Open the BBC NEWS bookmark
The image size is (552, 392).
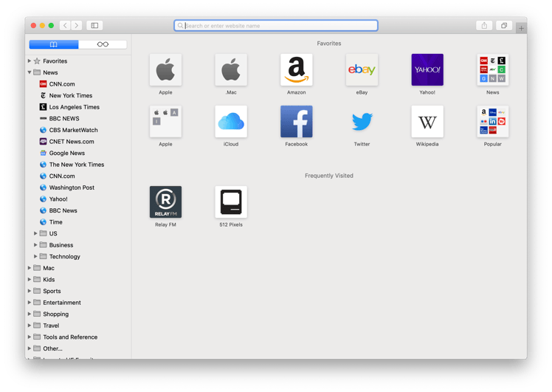point(60,119)
